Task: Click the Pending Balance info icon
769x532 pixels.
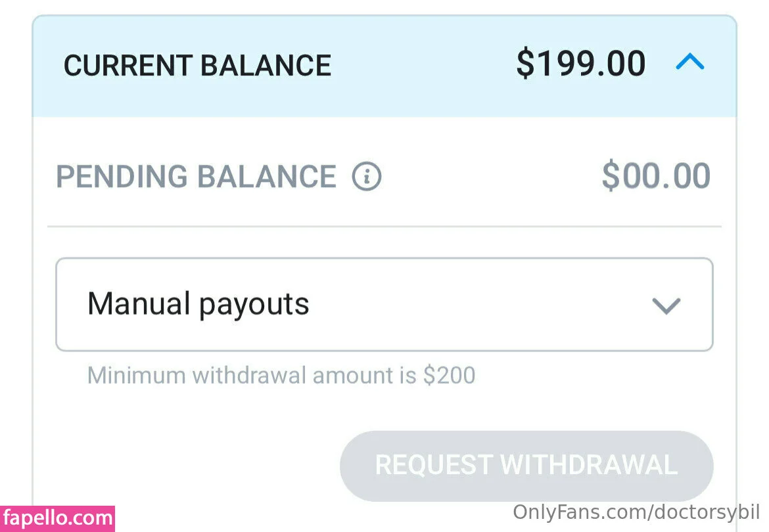Action: coord(366,177)
